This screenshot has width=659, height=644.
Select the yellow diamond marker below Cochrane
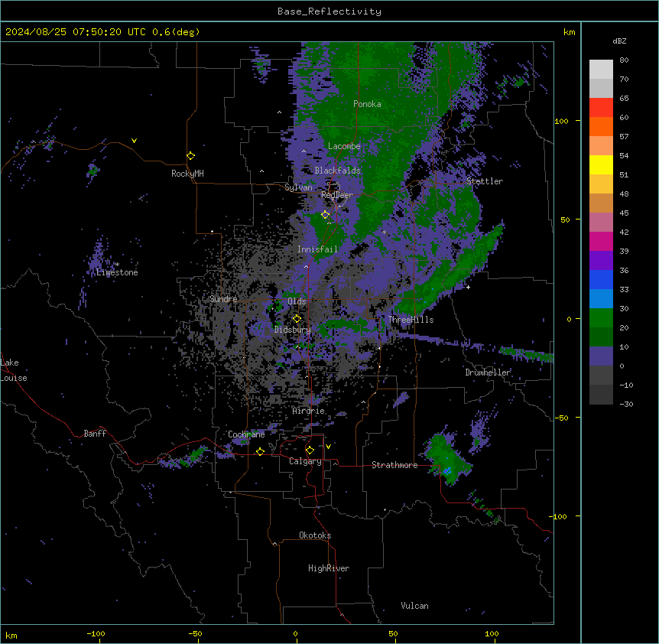click(260, 451)
